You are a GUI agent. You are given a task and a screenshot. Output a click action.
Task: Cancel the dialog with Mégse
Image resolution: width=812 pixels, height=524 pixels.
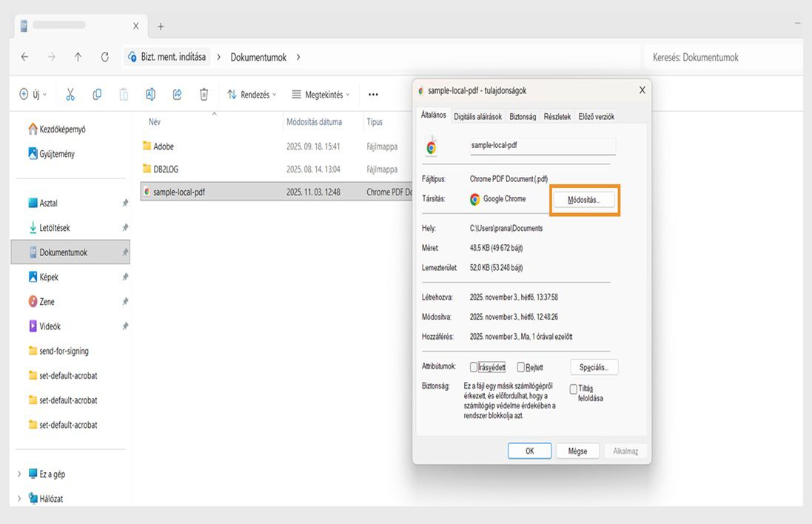(577, 451)
